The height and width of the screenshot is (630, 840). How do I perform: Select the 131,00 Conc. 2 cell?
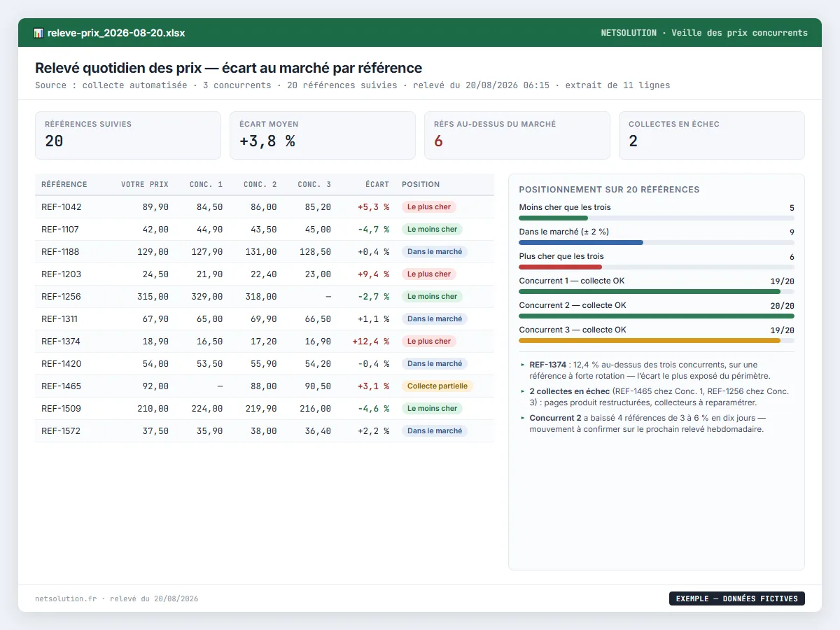260,252
